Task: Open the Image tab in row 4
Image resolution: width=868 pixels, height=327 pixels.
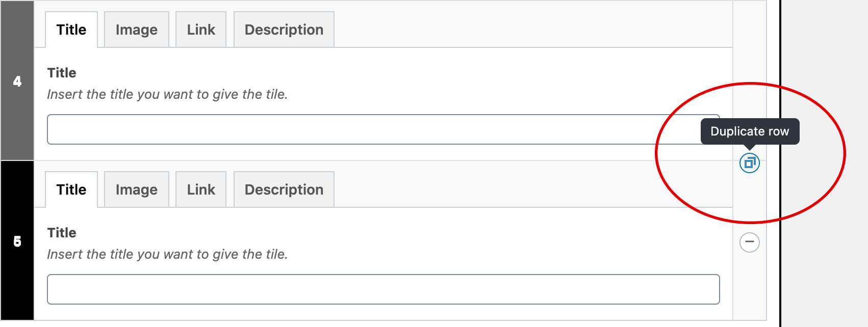Action: click(x=136, y=30)
